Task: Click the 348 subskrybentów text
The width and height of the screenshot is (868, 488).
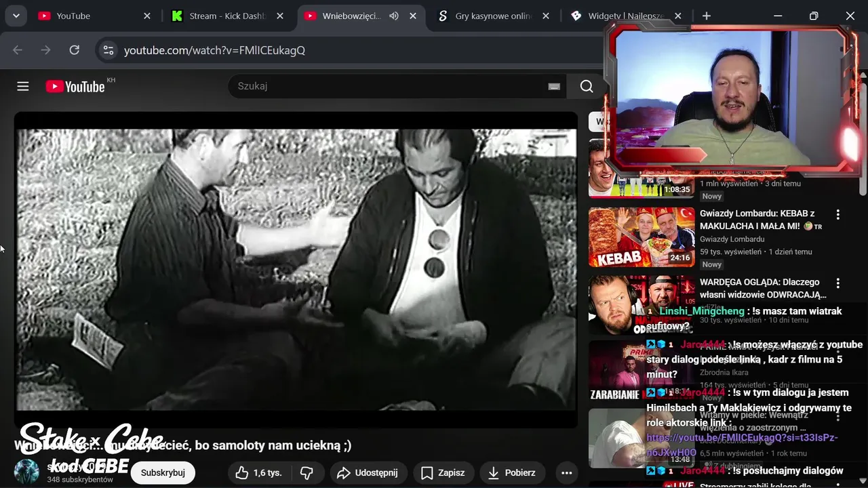Action: point(80,479)
